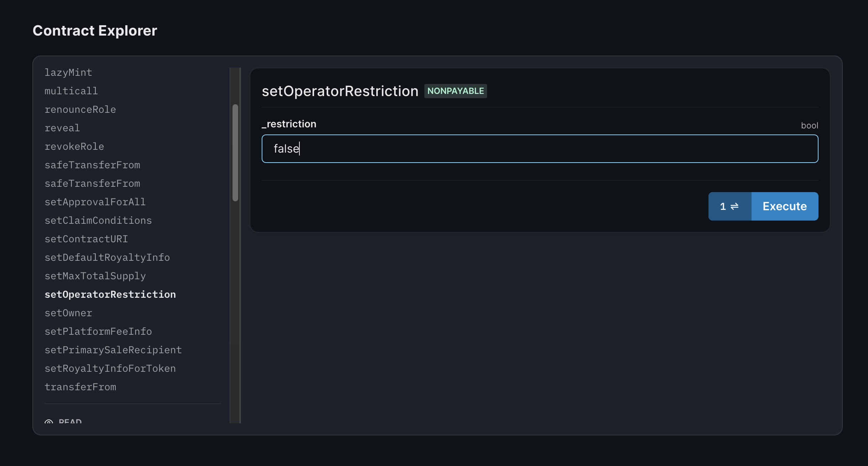Screen dimensions: 868x466
Task: Click setDefaultRoyaltyInfo in sidebar
Action: (x=108, y=257)
